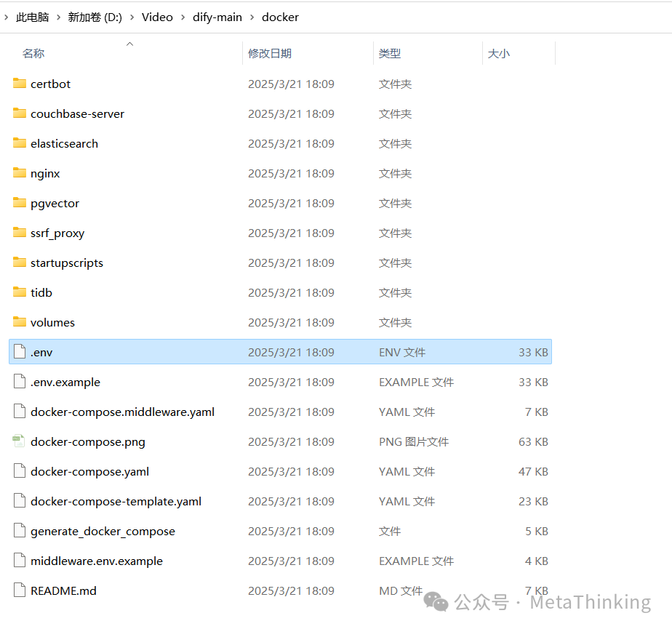
Task: Expand the chevron after 此电脑
Action: coord(59,17)
